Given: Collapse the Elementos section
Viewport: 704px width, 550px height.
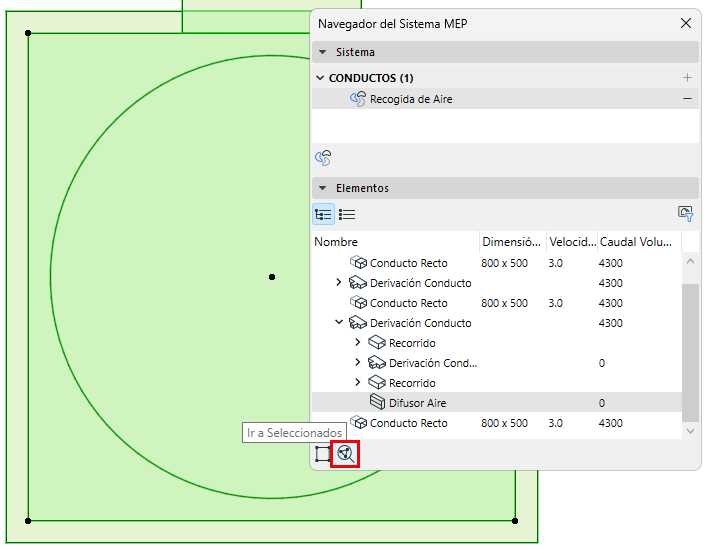Looking at the screenshot, I should [x=322, y=188].
